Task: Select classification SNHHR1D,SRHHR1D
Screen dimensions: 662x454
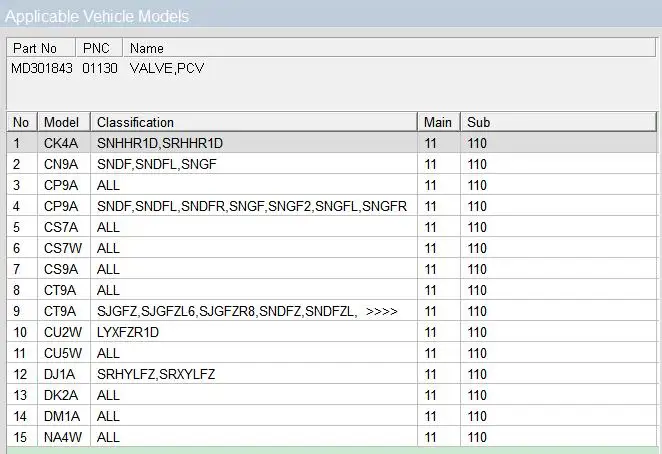Action: [160, 143]
